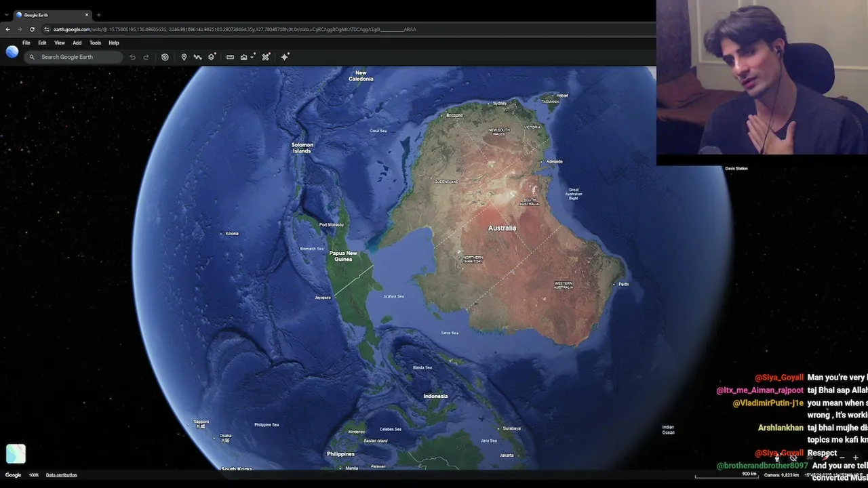868x488 pixels.
Task: Click the Great Australian Bight label
Action: (574, 194)
